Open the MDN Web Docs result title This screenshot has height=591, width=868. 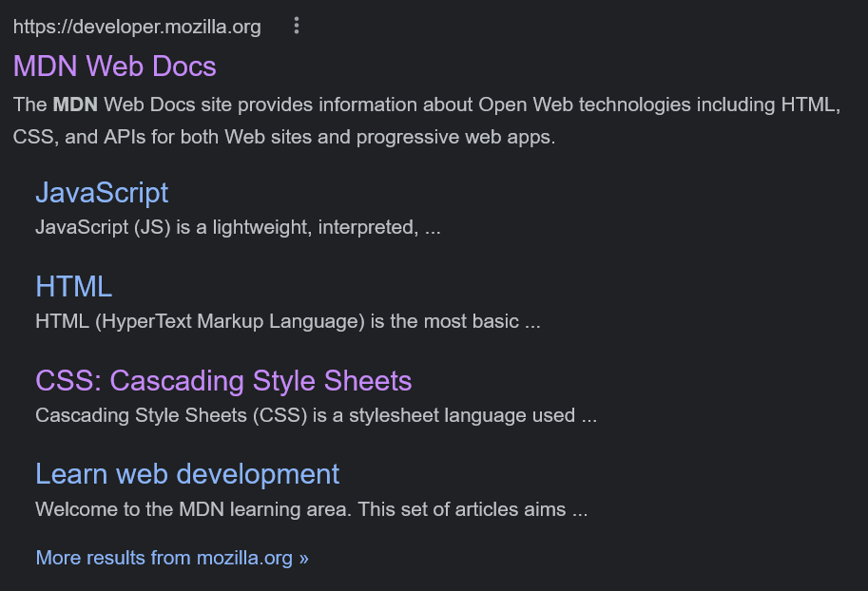click(x=115, y=66)
